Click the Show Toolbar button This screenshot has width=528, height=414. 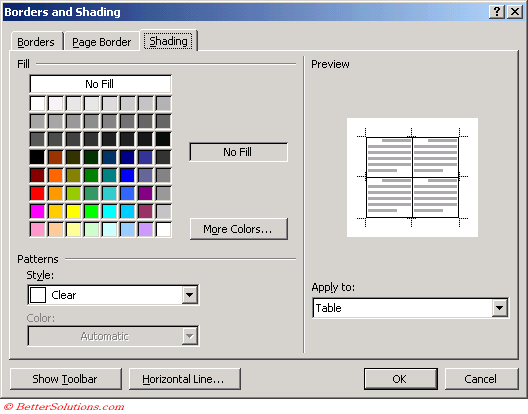[x=66, y=379]
